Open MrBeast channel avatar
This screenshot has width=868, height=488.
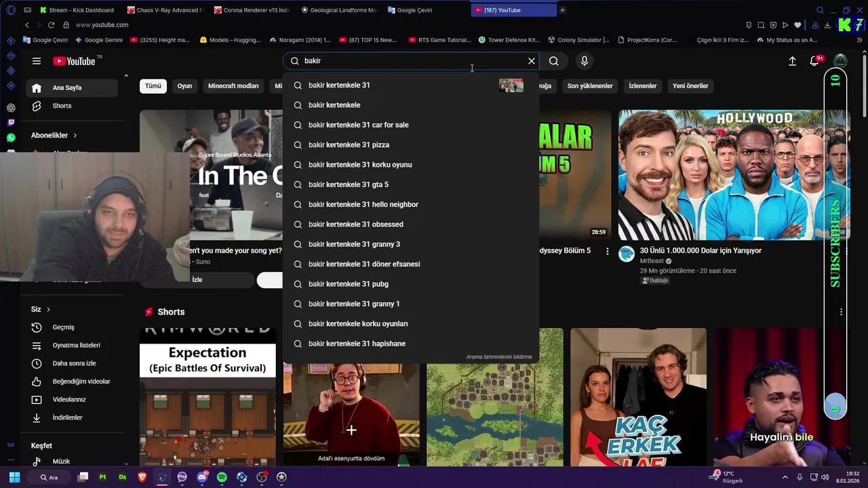click(627, 254)
